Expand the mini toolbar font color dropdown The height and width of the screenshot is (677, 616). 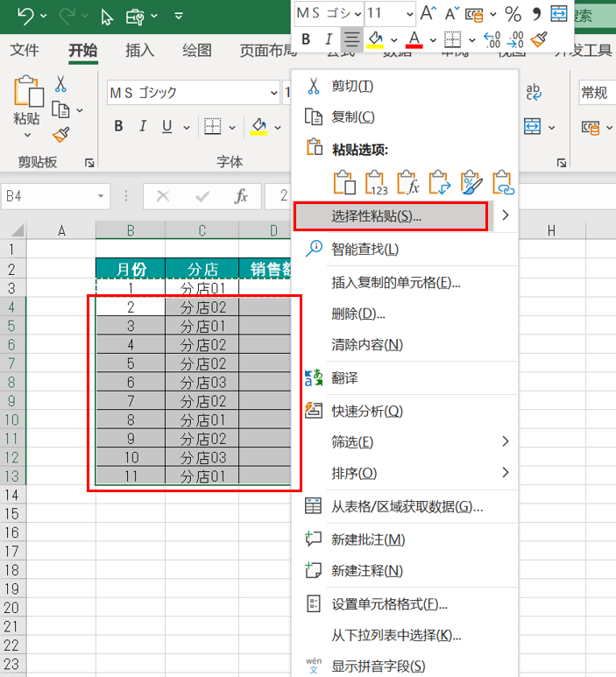tap(433, 40)
